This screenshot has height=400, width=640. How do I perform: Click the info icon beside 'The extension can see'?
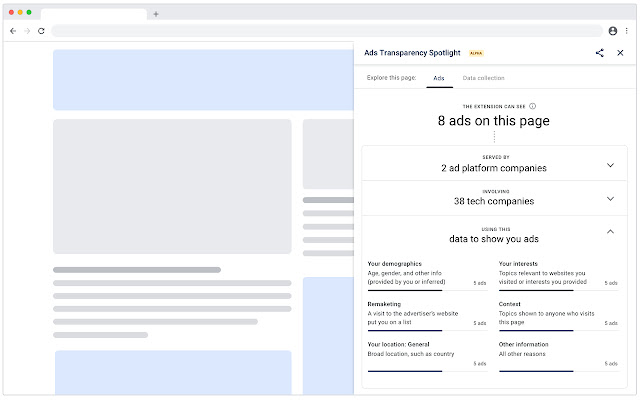coord(532,106)
